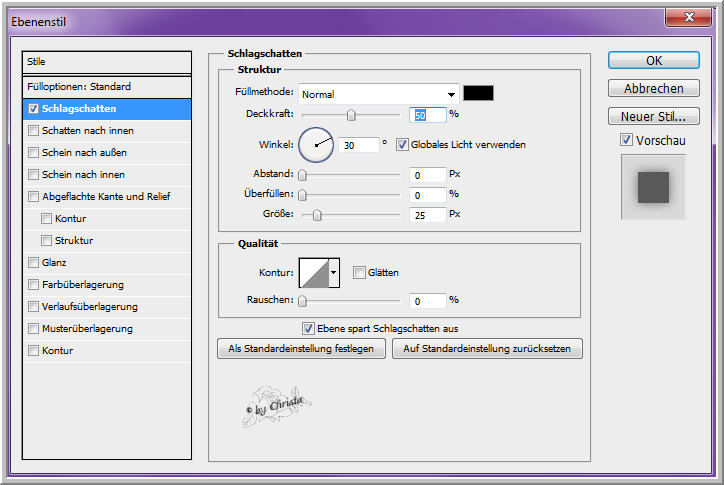Screen dimensions: 724x485
Task: Enable the Glanz checkbox
Action: tap(33, 263)
